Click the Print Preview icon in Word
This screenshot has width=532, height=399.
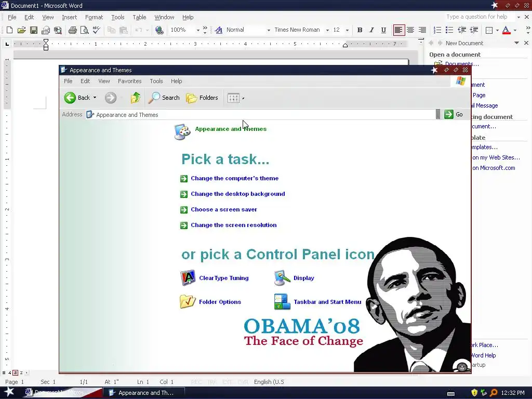pyautogui.click(x=85, y=30)
